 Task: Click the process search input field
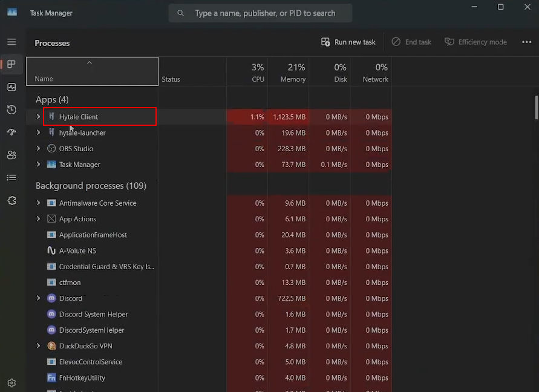(266, 13)
